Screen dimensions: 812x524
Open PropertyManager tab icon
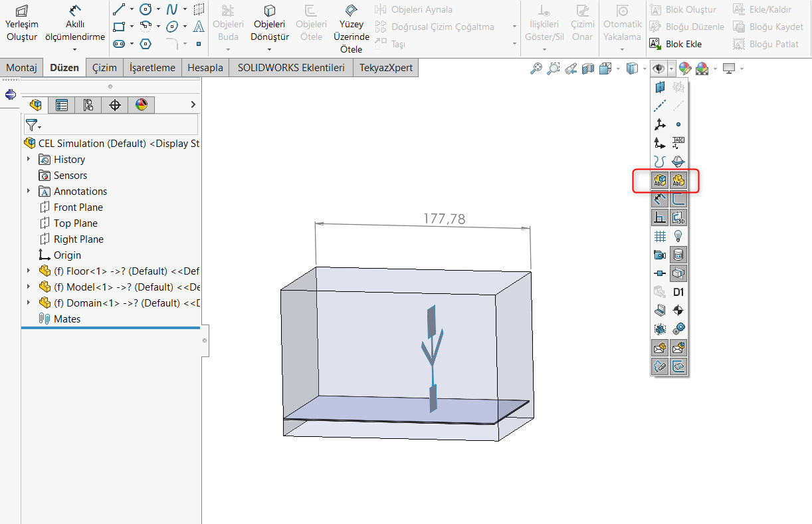pos(62,104)
